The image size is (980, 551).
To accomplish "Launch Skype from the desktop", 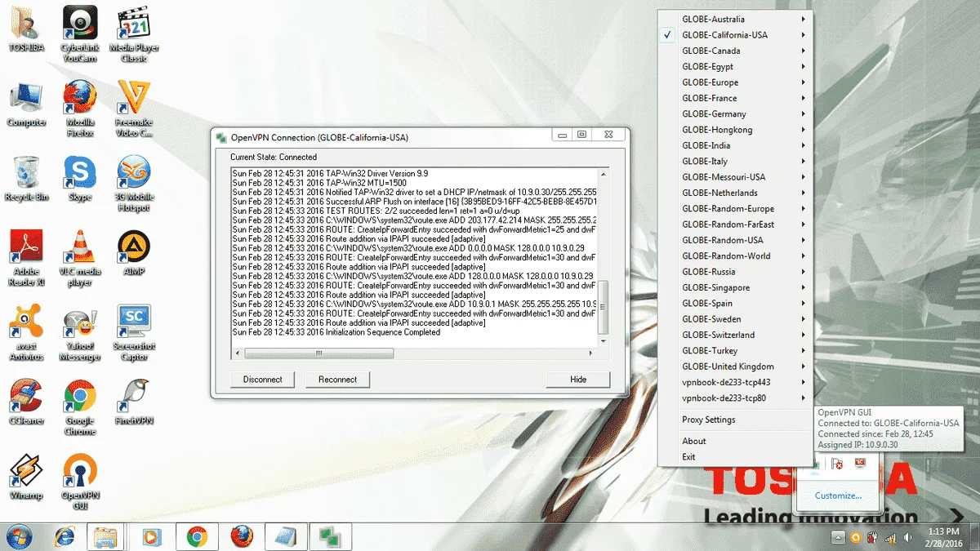I will [80, 180].
